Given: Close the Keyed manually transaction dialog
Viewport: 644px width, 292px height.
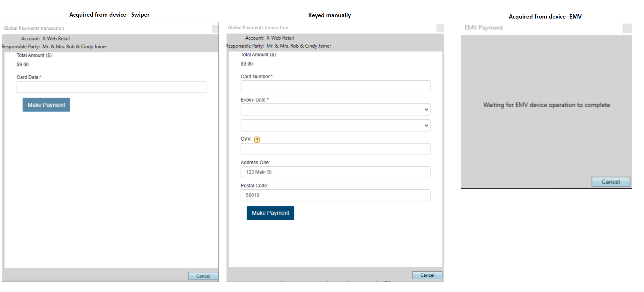Looking at the screenshot, I should (441, 28).
